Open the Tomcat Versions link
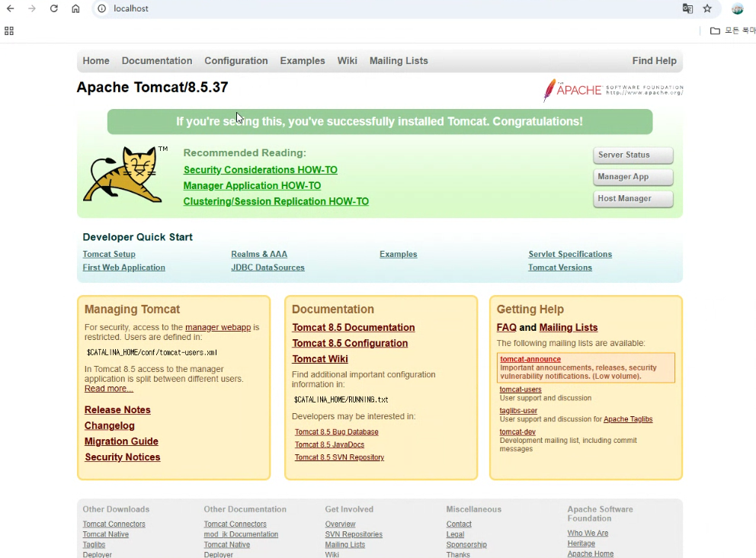Image resolution: width=756 pixels, height=558 pixels. click(x=560, y=268)
